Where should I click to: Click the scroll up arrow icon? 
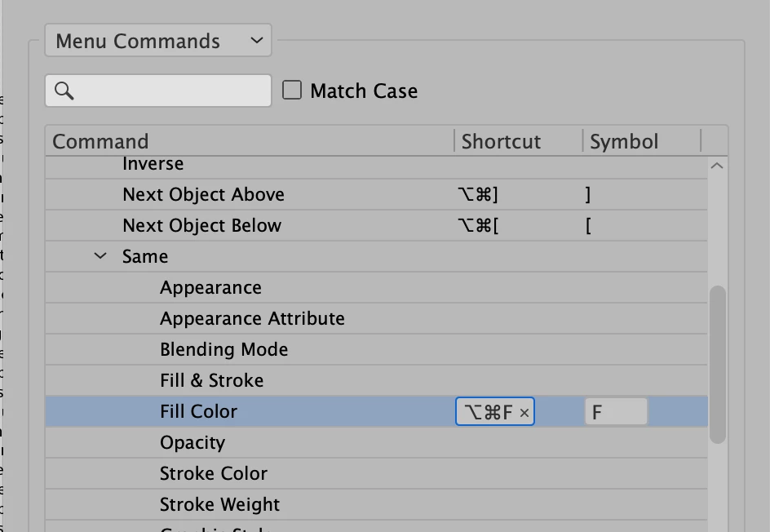point(717,166)
